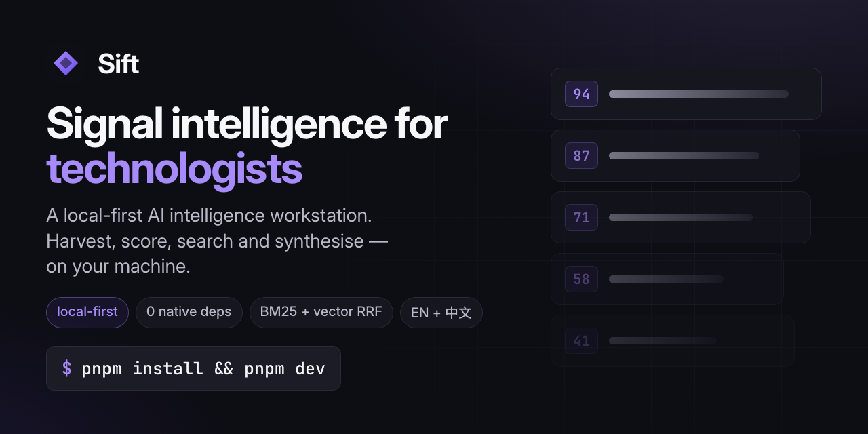The width and height of the screenshot is (868, 434).
Task: Click the score badge showing 58
Action: click(581, 279)
